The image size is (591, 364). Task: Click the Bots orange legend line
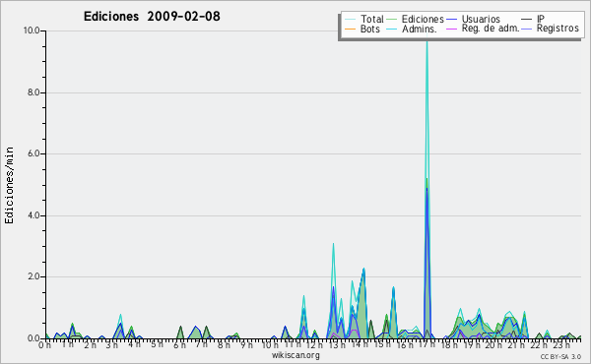(350, 29)
